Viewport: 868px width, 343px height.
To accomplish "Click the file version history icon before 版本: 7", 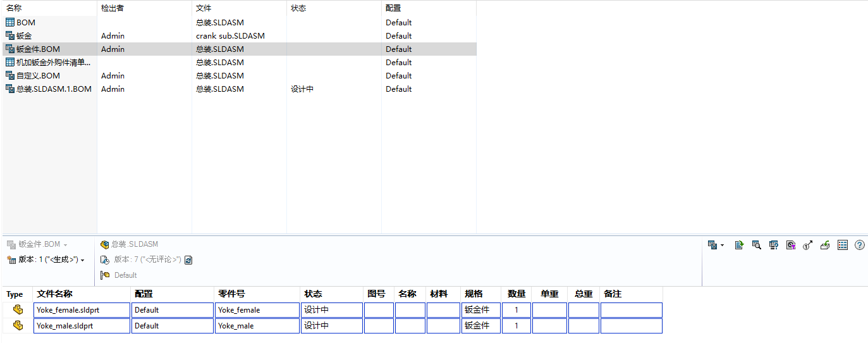I will click(x=105, y=259).
